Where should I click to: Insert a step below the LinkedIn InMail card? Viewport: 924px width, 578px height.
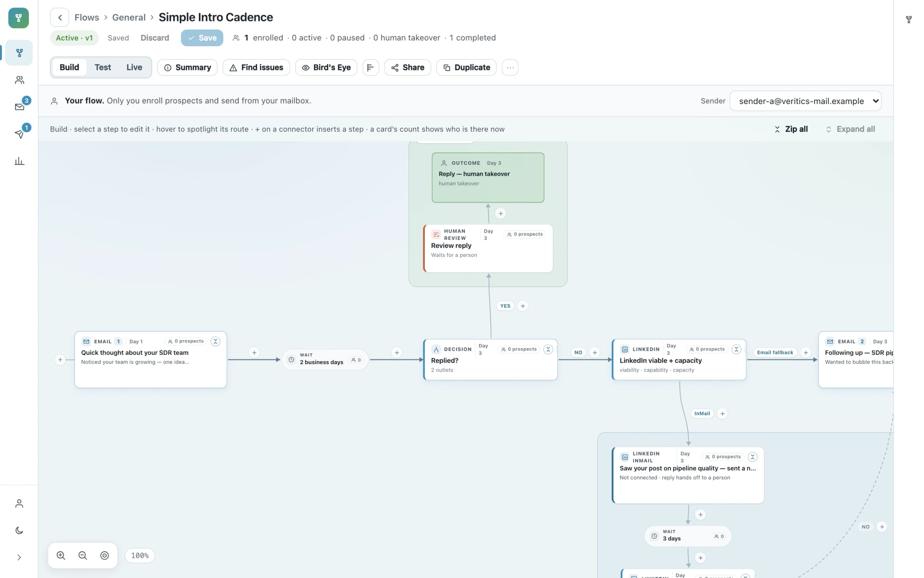tap(700, 515)
